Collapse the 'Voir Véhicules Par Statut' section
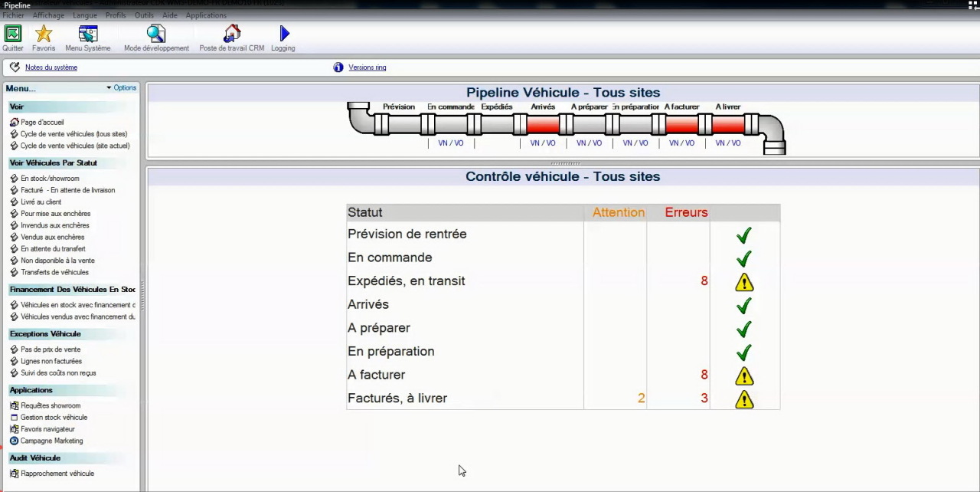The height and width of the screenshot is (492, 980). [x=53, y=162]
